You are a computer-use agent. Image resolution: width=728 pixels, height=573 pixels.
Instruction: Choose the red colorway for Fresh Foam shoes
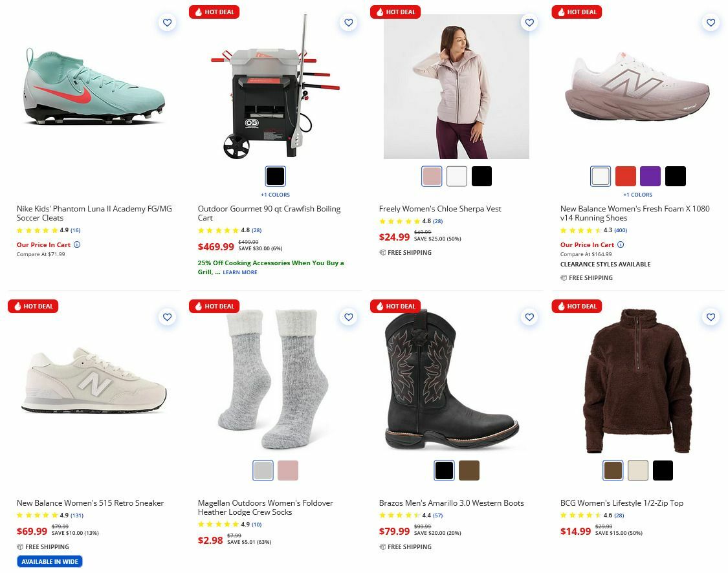[x=625, y=175]
